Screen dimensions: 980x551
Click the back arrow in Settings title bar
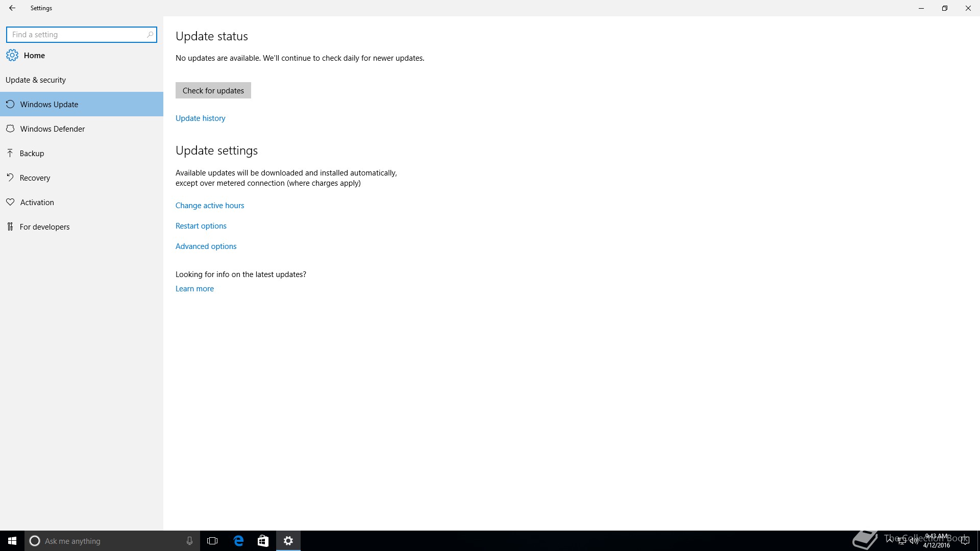[12, 8]
